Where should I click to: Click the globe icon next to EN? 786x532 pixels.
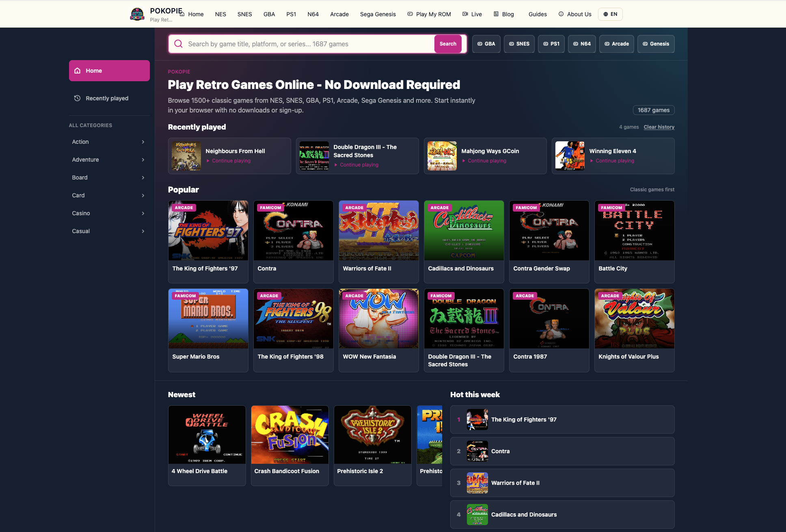click(x=606, y=14)
